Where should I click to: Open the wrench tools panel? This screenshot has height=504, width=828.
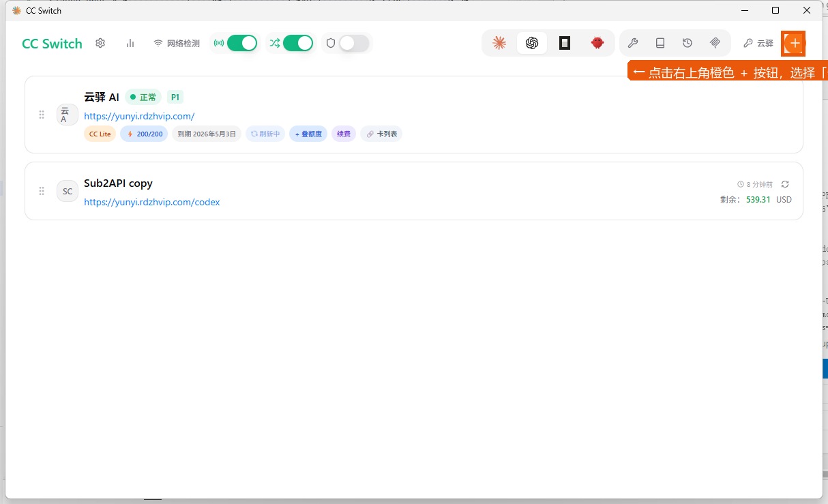coord(633,43)
